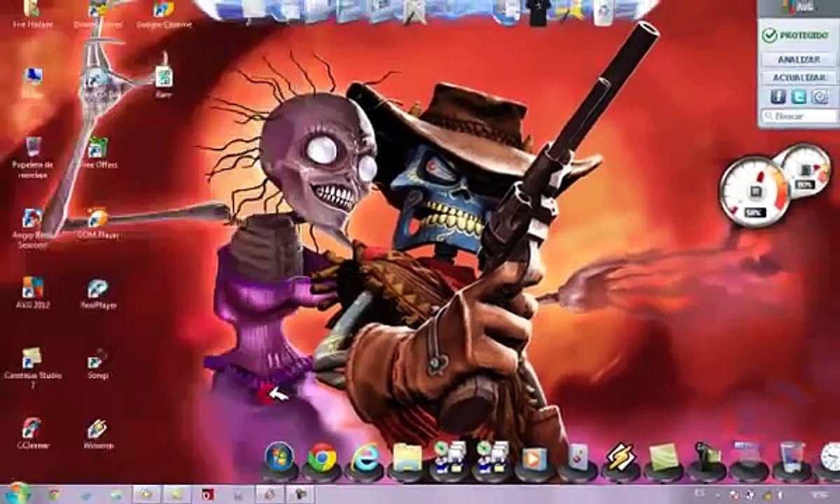The height and width of the screenshot is (504, 840).
Task: Click the AVG gadget Twitter icon
Action: pos(799,96)
